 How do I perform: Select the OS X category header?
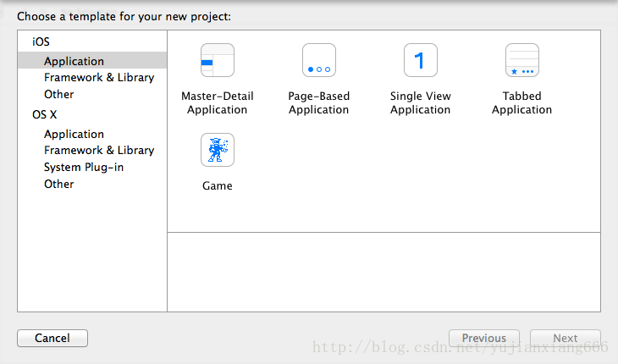tap(45, 114)
